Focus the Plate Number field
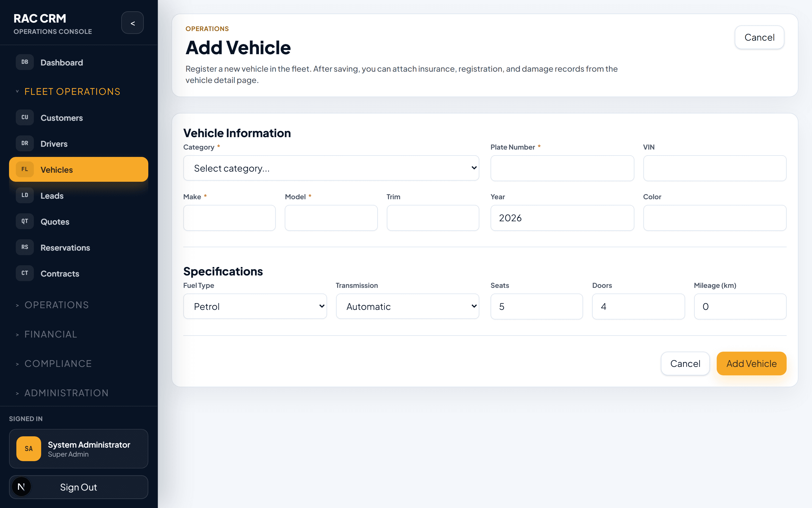 [x=562, y=168]
